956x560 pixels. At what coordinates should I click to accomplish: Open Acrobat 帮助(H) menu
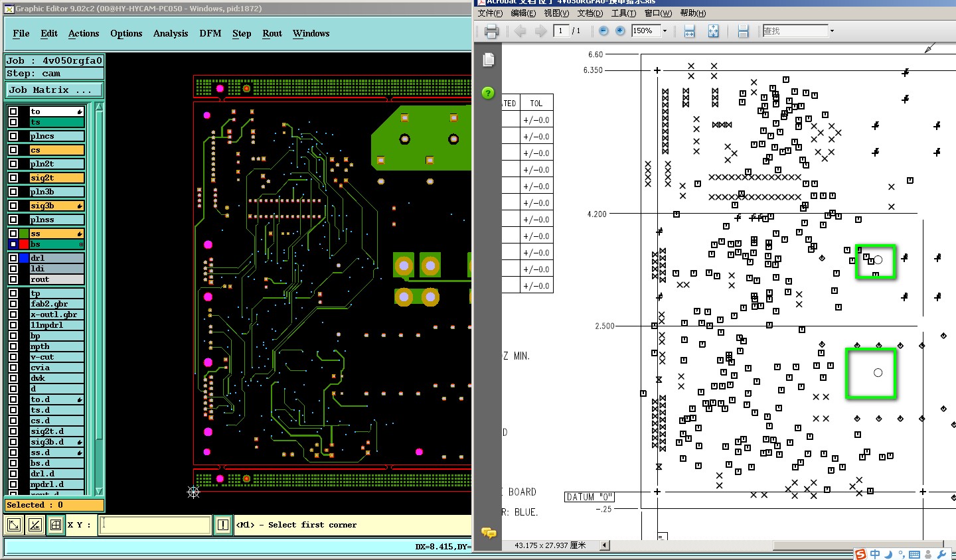[693, 13]
